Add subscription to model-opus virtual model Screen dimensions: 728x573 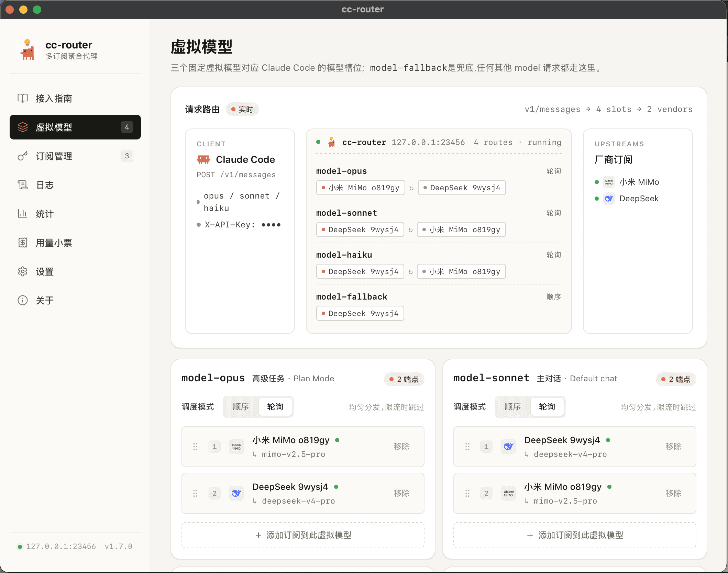click(x=303, y=535)
